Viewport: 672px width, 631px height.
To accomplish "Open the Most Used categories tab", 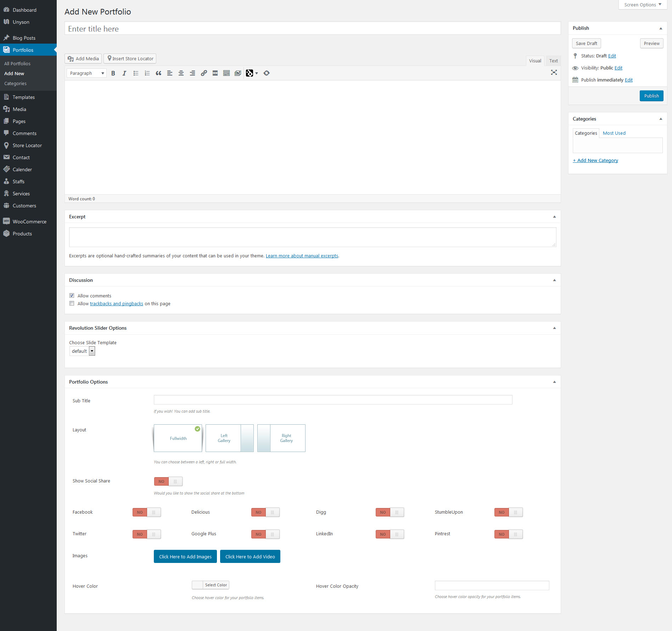I will 614,133.
